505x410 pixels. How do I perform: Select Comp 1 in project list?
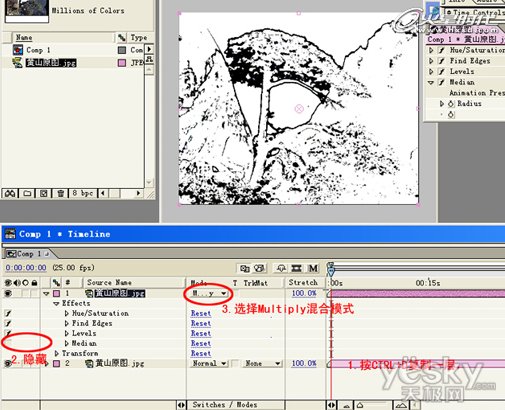(38, 50)
